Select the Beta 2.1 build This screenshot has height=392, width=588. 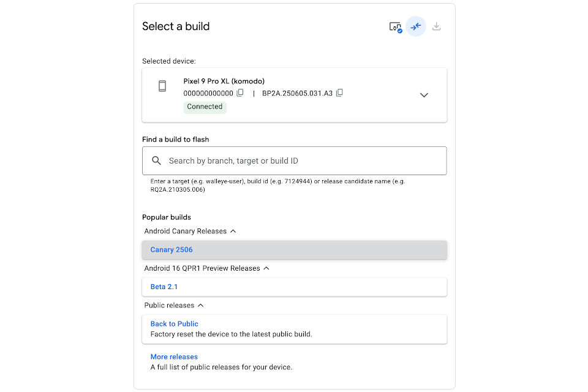point(164,287)
